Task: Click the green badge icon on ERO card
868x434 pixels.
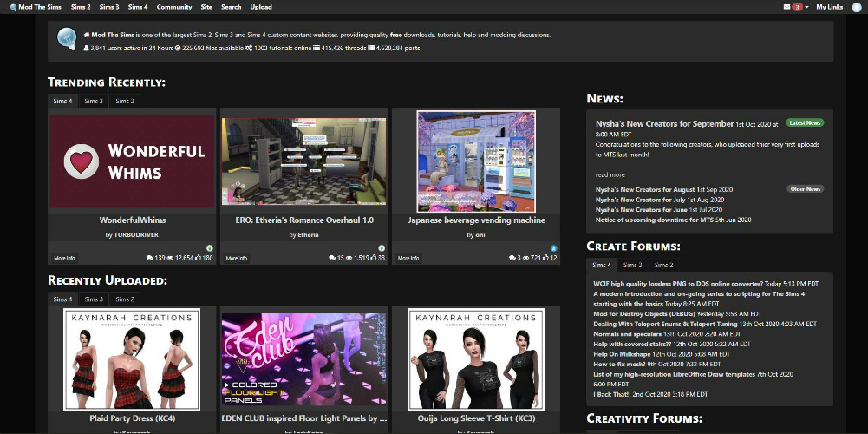Action: click(382, 247)
